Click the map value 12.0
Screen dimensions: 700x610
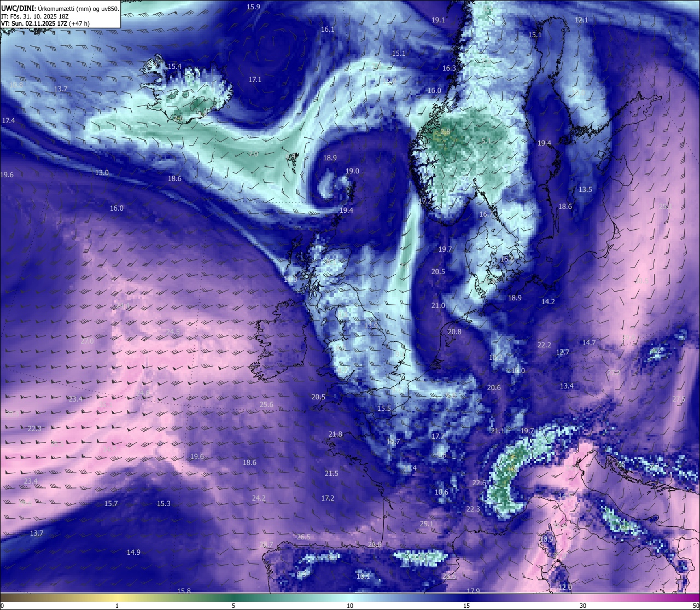click(x=565, y=588)
